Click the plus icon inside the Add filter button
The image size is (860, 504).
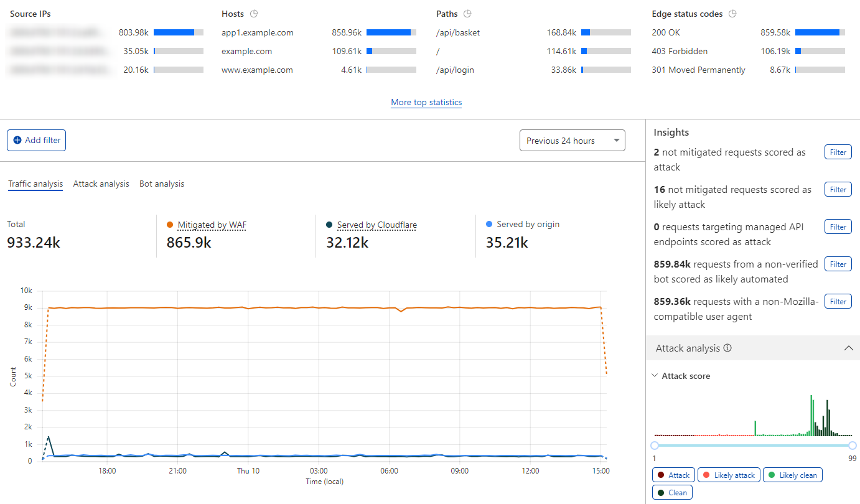point(18,140)
